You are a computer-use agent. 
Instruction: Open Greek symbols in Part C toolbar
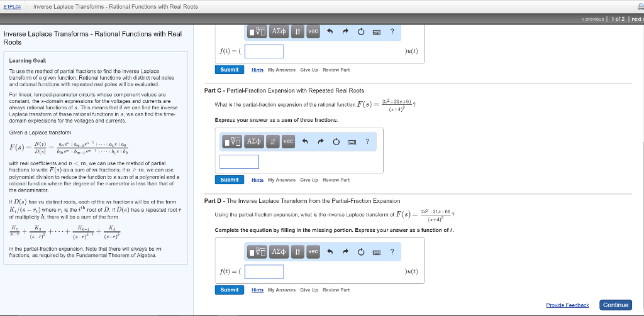[254, 142]
